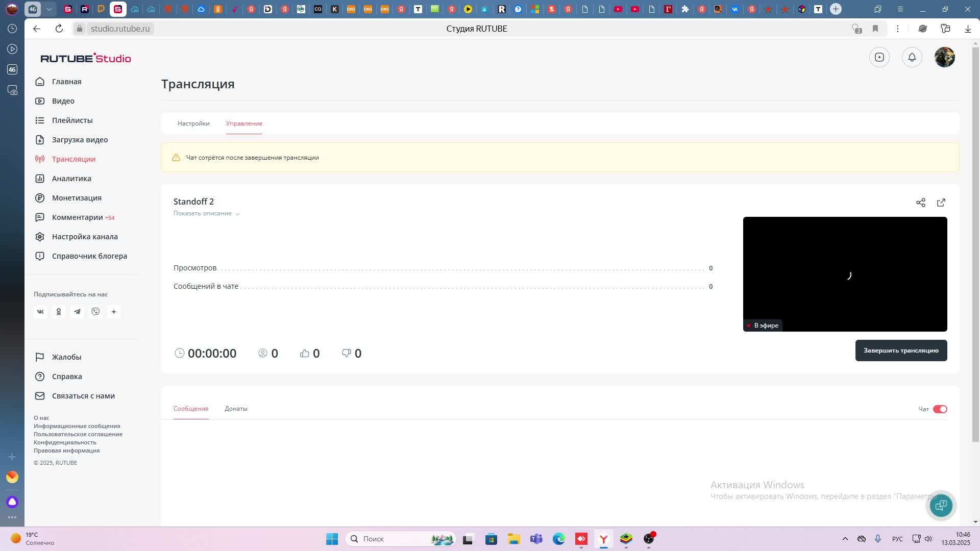This screenshot has height=551, width=980.
Task: Click the support chat bubble icon
Action: click(x=941, y=505)
